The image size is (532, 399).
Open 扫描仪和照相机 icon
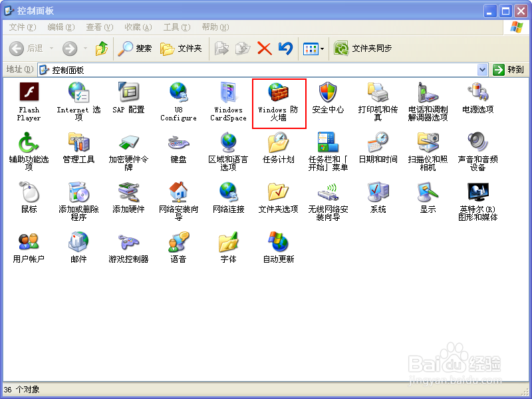[x=428, y=152]
